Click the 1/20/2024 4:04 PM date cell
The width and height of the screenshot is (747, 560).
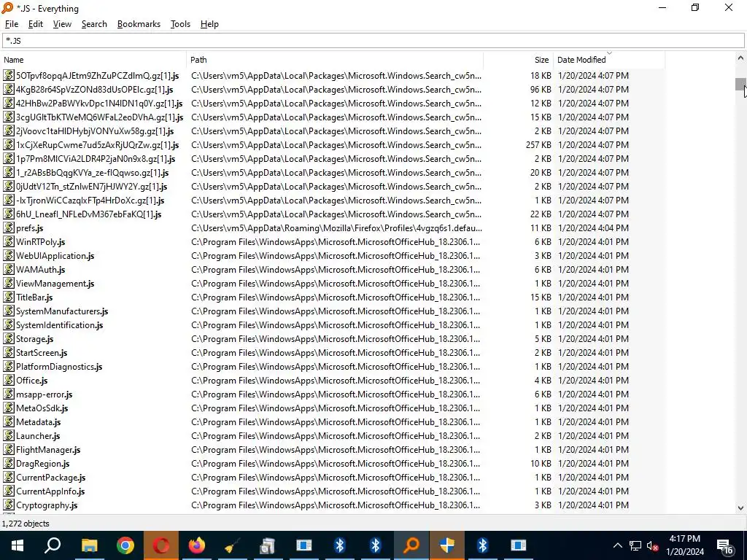point(593,228)
